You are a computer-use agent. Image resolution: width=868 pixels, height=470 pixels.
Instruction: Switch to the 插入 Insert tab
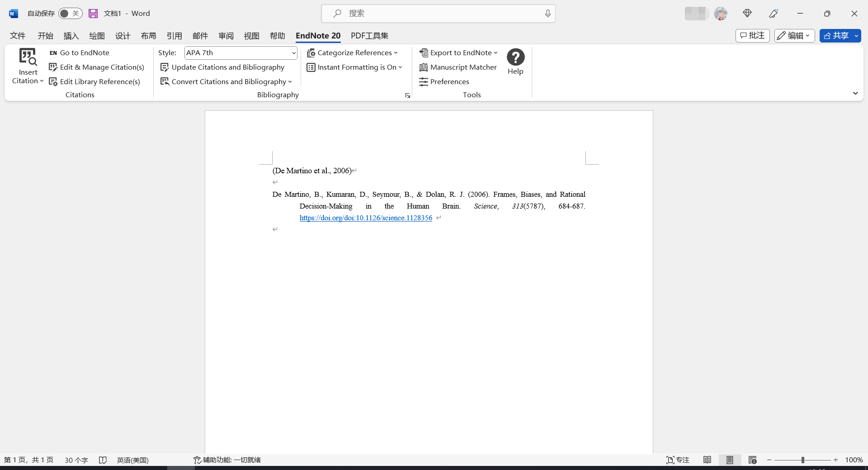[x=71, y=36]
